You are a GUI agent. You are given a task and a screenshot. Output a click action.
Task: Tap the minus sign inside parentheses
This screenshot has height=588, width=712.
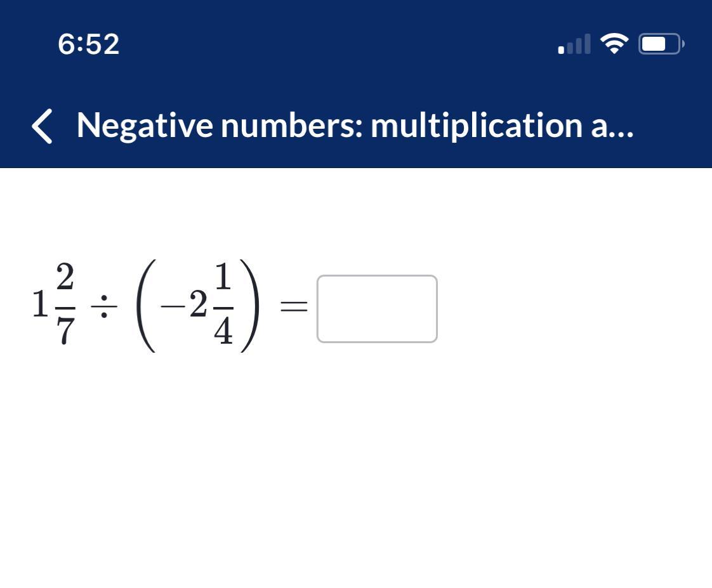click(x=173, y=306)
